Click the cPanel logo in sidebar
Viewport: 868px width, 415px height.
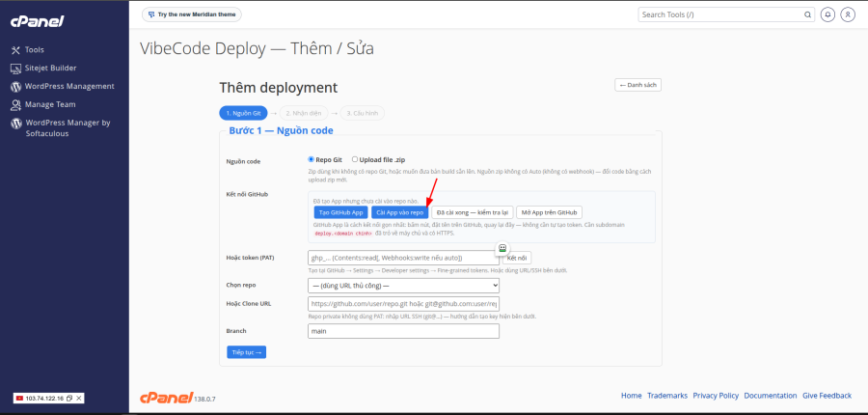click(x=37, y=21)
